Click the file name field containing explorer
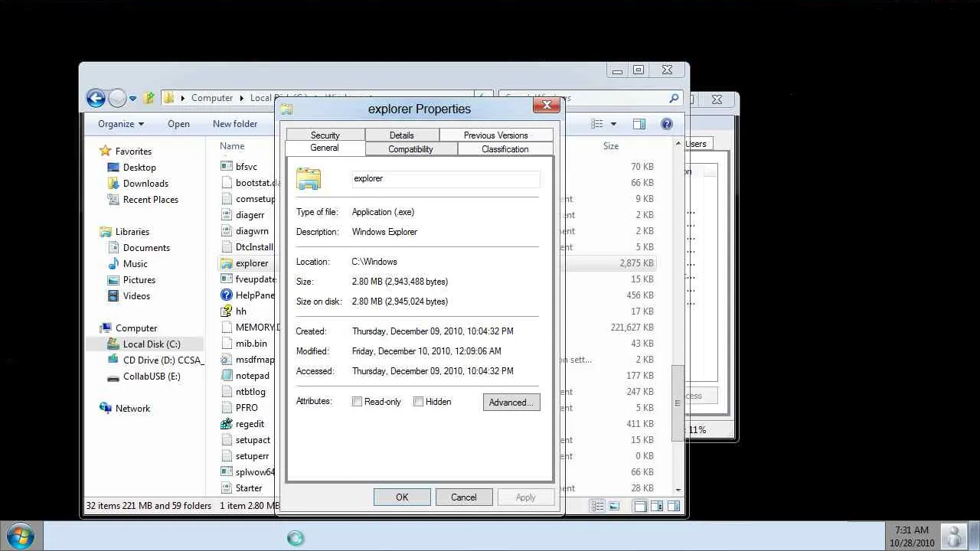This screenshot has height=551, width=980. click(x=446, y=178)
